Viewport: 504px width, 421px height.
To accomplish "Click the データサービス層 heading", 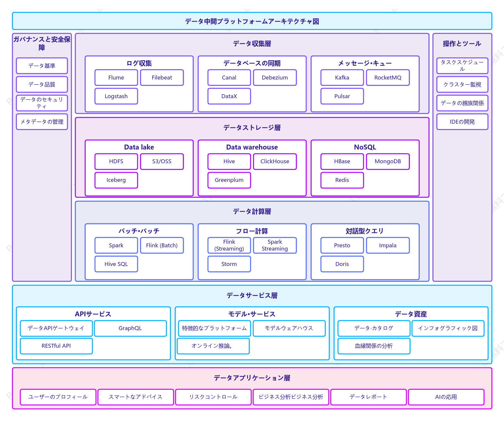I will [x=252, y=295].
